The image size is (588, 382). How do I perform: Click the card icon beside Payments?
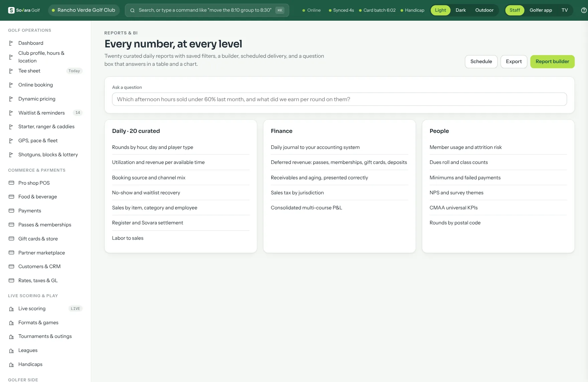(x=11, y=211)
